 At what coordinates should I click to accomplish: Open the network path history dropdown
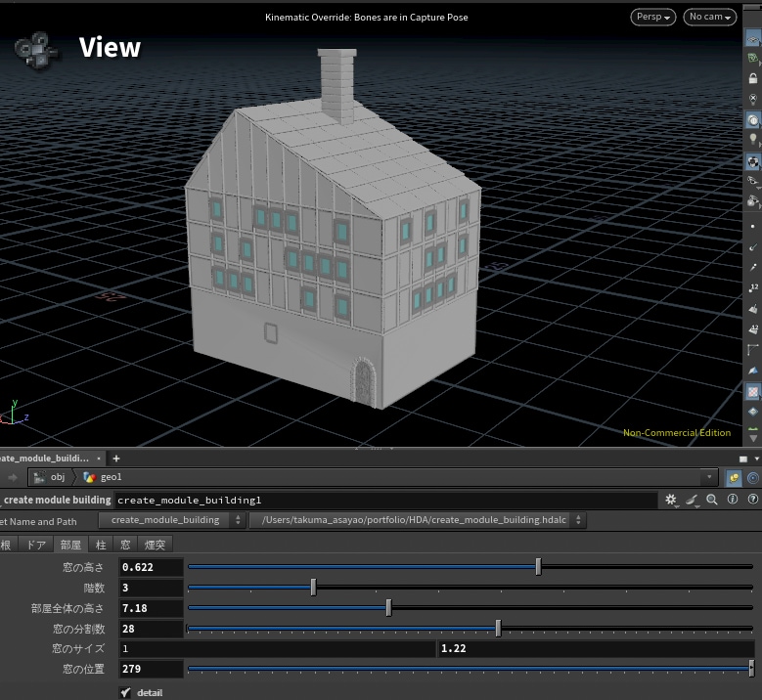tap(709, 477)
